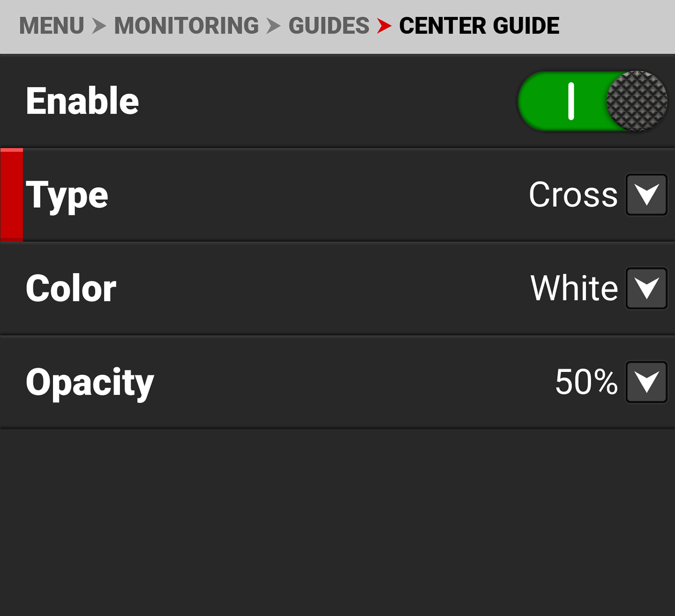Viewport: 675px width, 616px height.
Task: Click the gray arrow after MONITORING
Action: 273,26
